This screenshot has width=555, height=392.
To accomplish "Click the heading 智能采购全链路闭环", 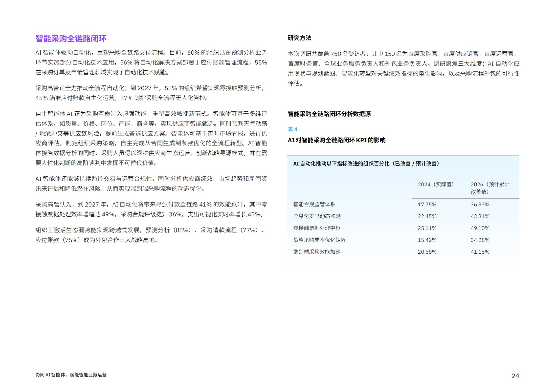I will point(71,39).
